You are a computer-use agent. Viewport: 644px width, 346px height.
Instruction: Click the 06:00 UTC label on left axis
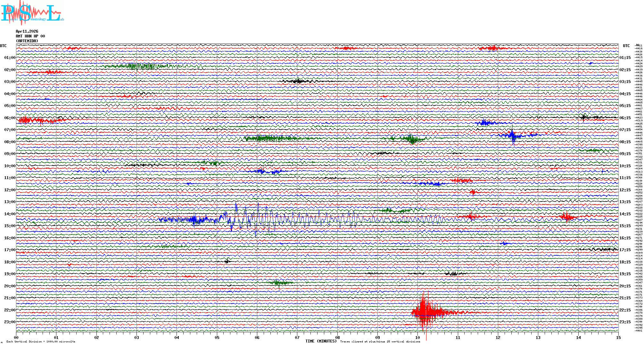(10, 118)
